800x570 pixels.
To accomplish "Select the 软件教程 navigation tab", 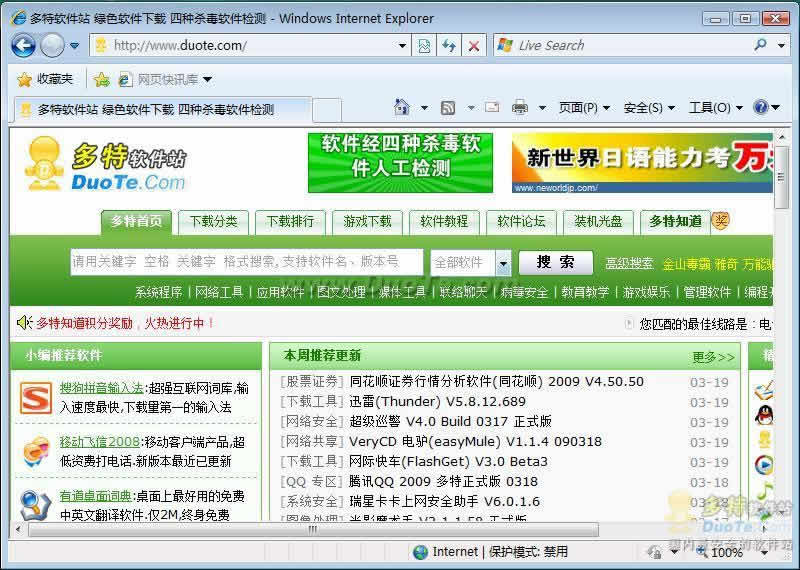I will [x=444, y=221].
